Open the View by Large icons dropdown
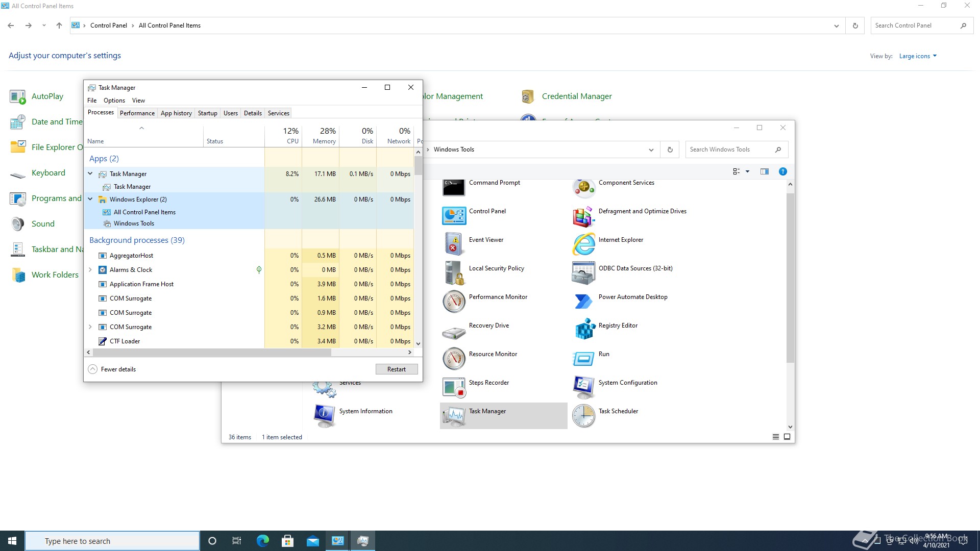 [918, 56]
